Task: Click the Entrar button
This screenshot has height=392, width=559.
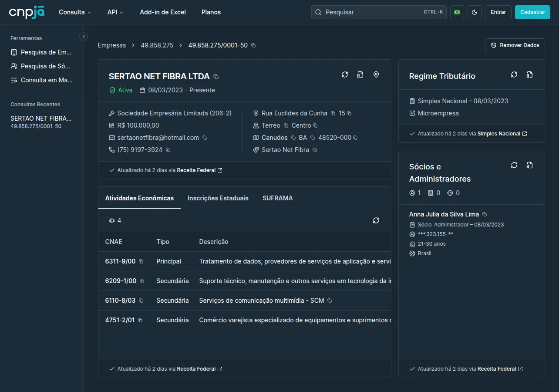Action: click(x=498, y=12)
